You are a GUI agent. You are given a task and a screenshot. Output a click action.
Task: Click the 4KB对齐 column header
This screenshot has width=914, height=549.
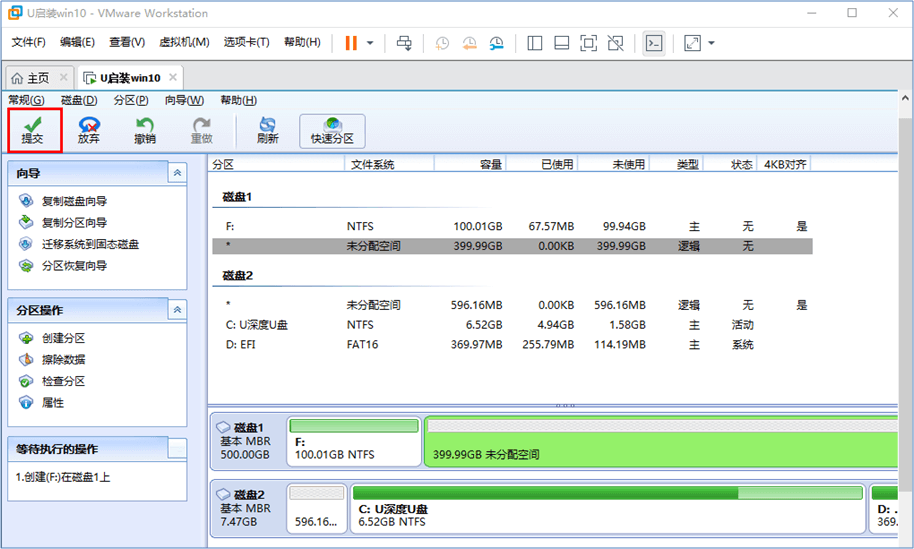[x=784, y=164]
